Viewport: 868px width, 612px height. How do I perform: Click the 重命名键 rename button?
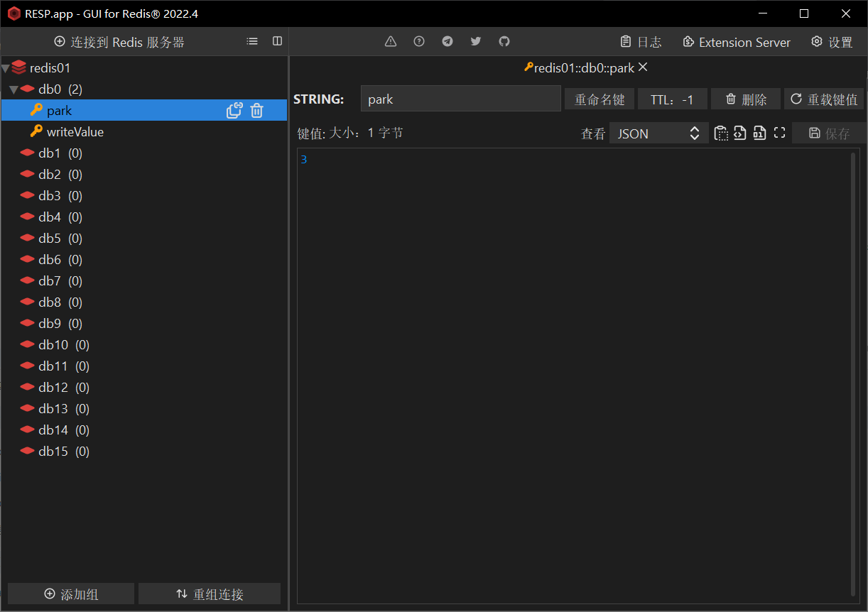coord(599,99)
